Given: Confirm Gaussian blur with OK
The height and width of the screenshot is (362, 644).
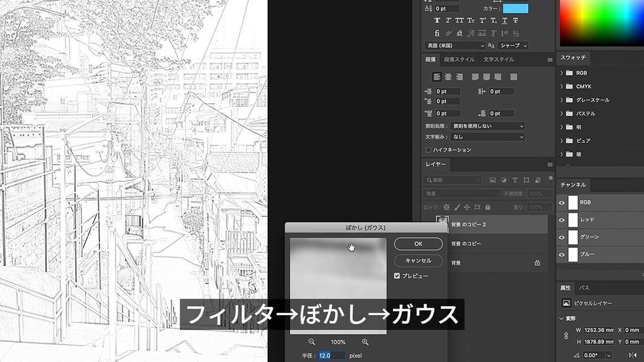Looking at the screenshot, I should click(x=418, y=243).
